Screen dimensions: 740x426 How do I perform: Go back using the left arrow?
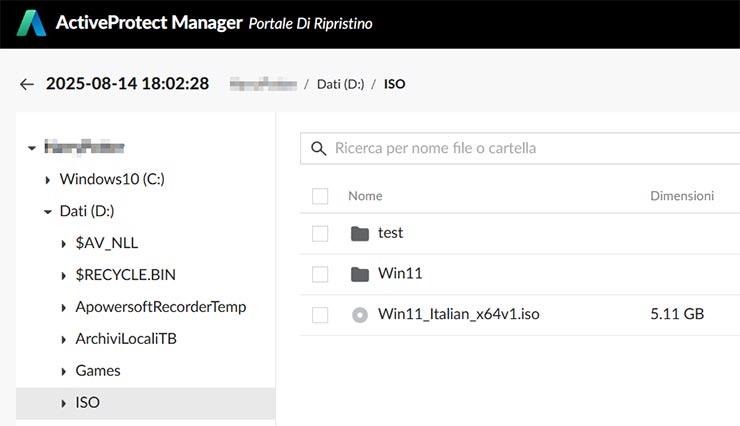click(27, 84)
